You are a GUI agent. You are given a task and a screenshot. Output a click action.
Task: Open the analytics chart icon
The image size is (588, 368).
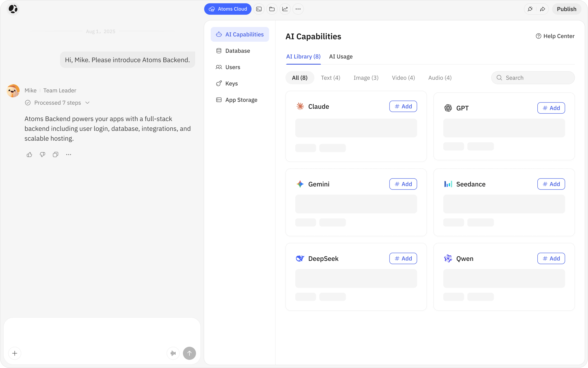285,9
